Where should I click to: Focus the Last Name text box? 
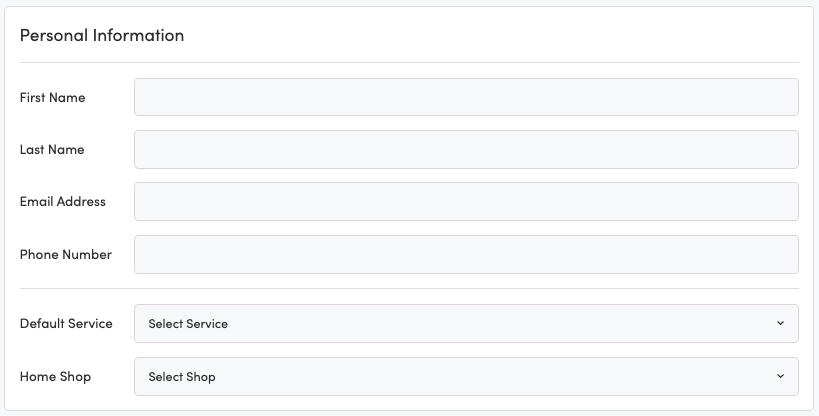point(466,149)
